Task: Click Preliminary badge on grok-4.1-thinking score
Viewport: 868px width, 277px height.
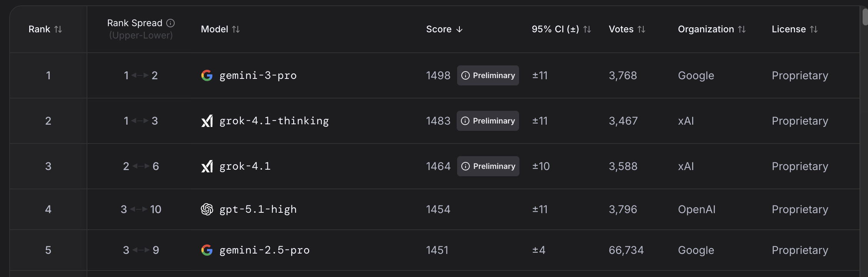Action: tap(488, 121)
